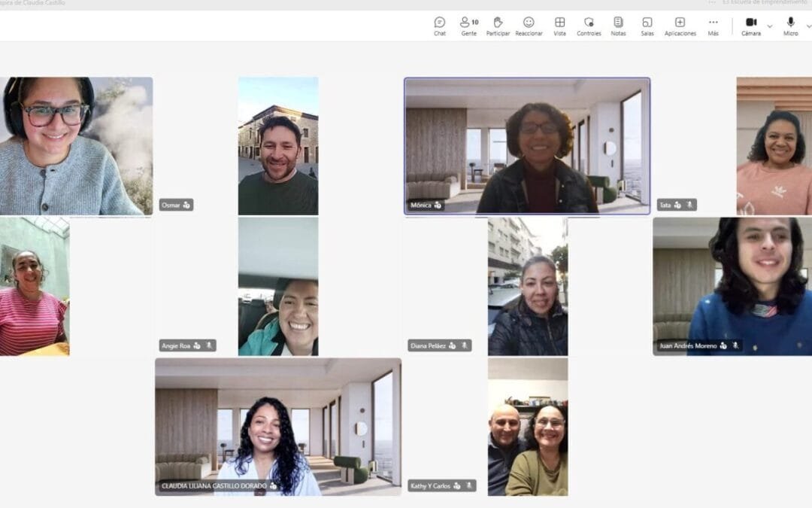
Task: Click Claudia Liliana Castillo Dorado's video
Action: click(x=277, y=426)
